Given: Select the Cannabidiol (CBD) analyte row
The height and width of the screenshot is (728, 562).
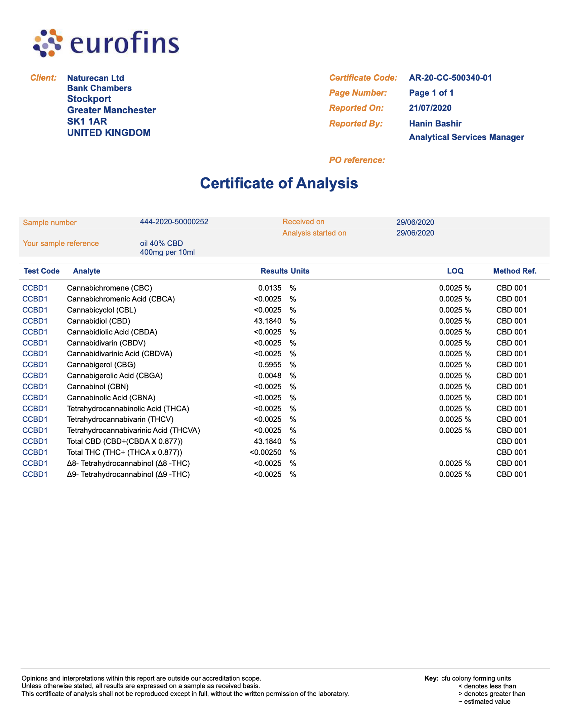Looking at the screenshot, I should pos(98,321).
